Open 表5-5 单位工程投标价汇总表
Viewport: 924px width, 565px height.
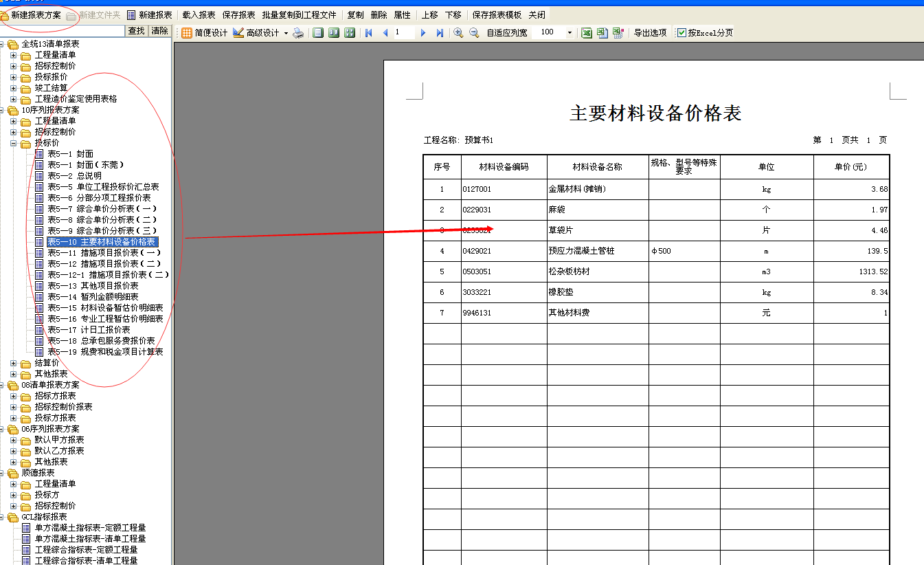tap(103, 187)
